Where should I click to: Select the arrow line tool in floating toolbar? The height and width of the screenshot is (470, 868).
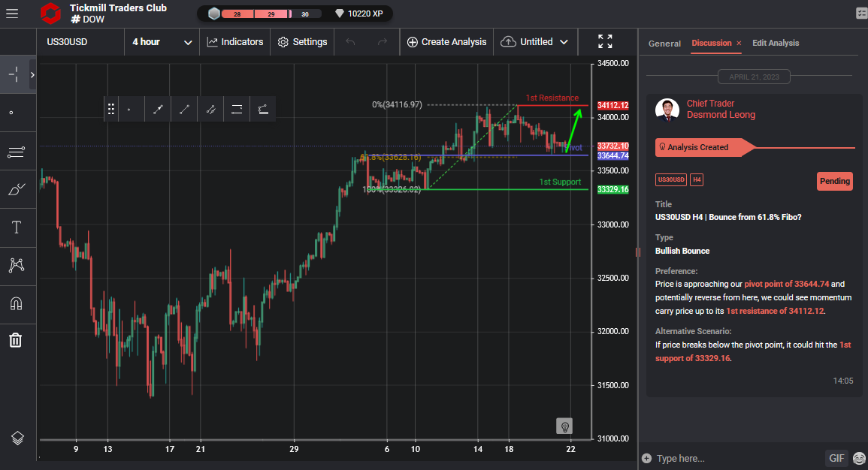click(x=158, y=110)
